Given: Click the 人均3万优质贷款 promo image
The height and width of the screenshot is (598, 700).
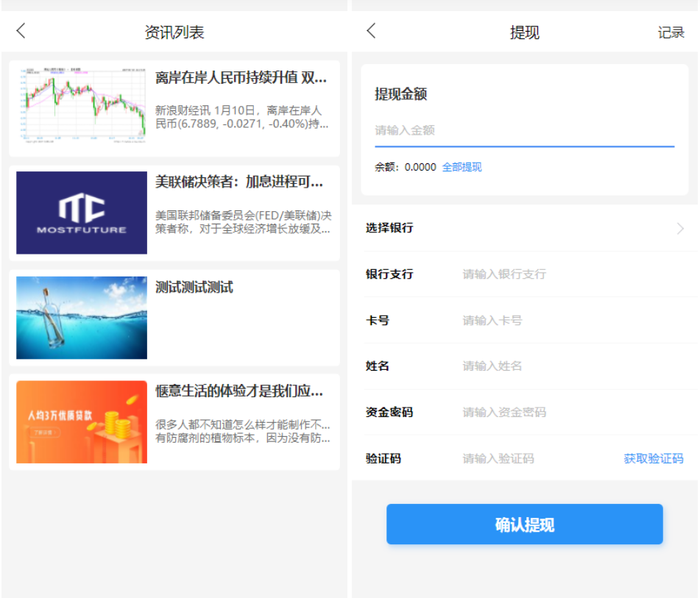Looking at the screenshot, I should coord(81,422).
